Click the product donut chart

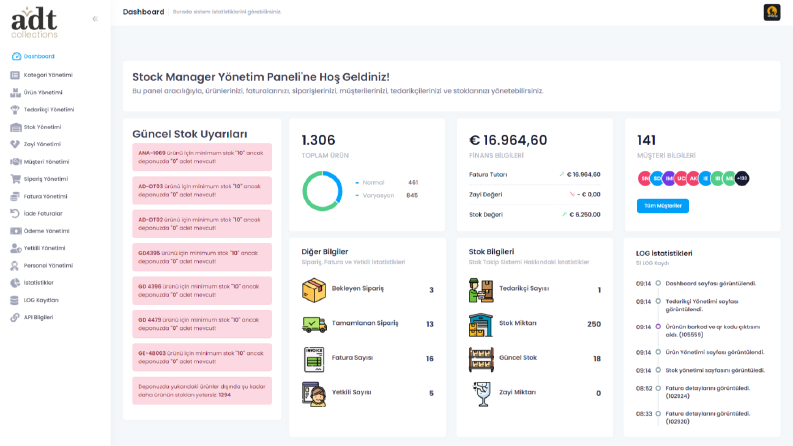322,191
